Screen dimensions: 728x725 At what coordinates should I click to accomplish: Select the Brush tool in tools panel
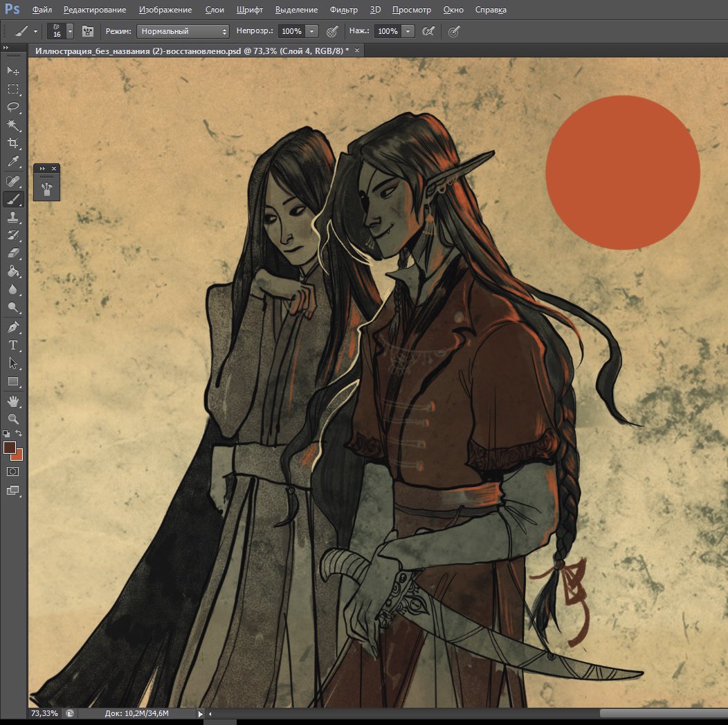tap(13, 199)
